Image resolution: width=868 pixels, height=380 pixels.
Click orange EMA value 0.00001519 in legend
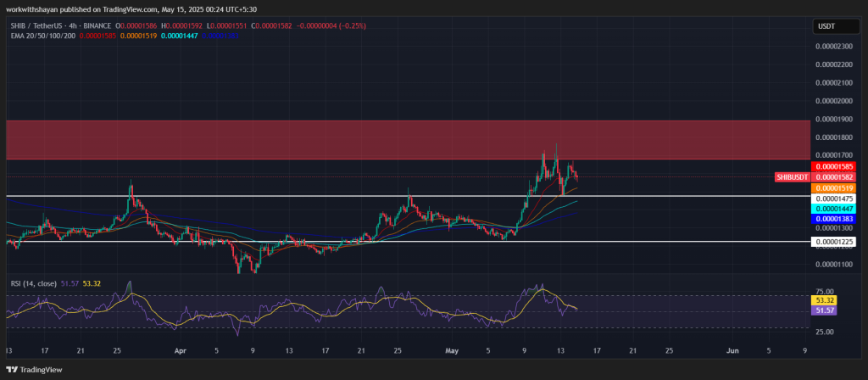point(139,36)
